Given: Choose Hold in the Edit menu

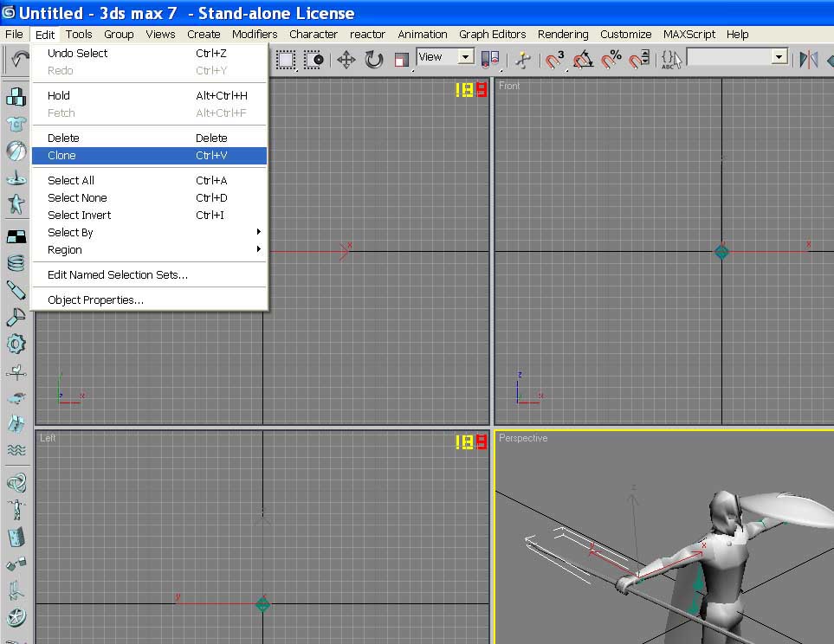Looking at the screenshot, I should tap(150, 96).
